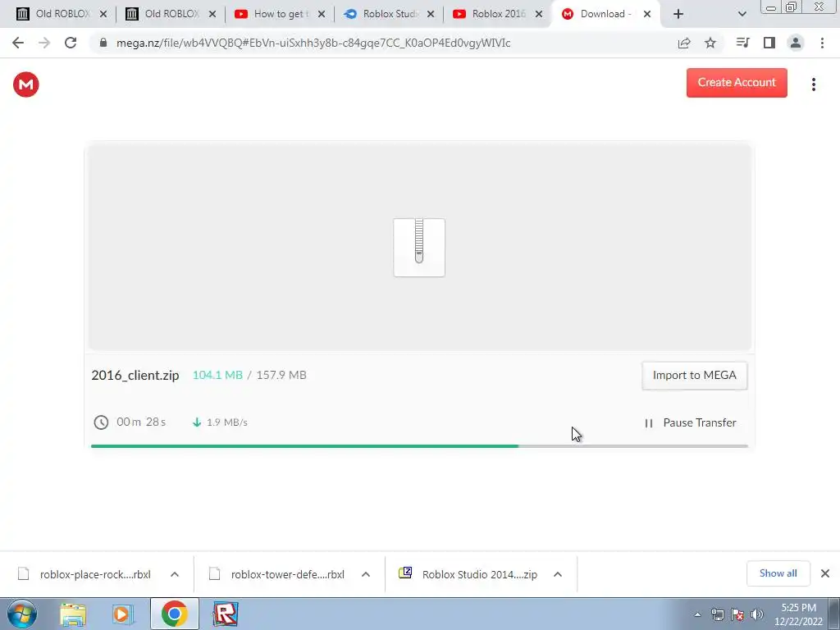Screen dimensions: 840x630
Task: Open Windows Start menu
Action: tap(22, 614)
